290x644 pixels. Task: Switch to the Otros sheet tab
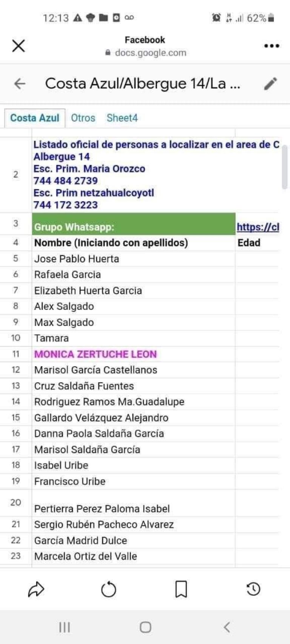tap(83, 118)
